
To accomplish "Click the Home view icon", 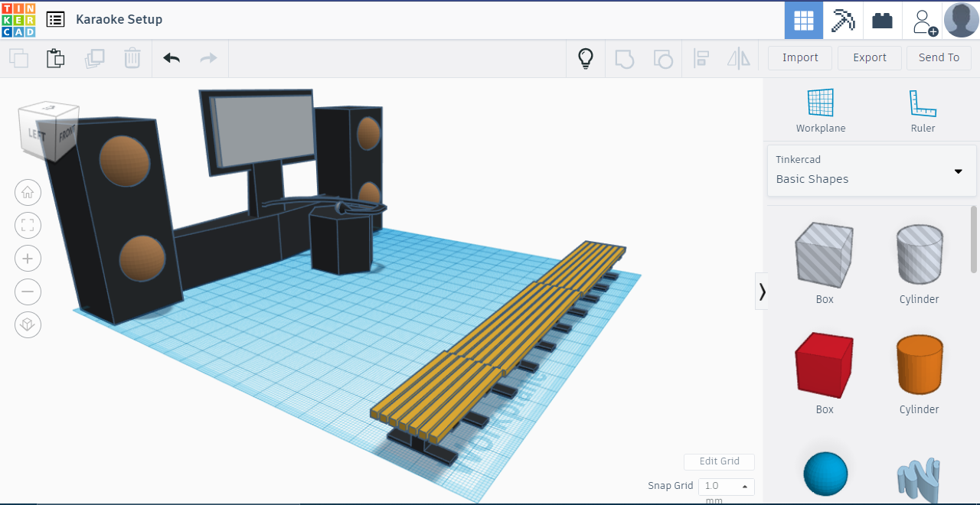I will click(28, 192).
